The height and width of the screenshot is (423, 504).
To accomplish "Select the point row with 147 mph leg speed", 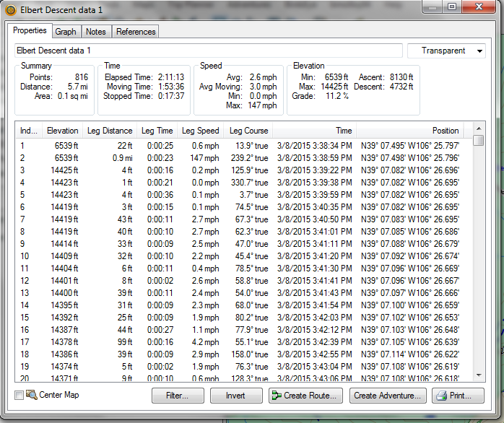I will (243, 158).
